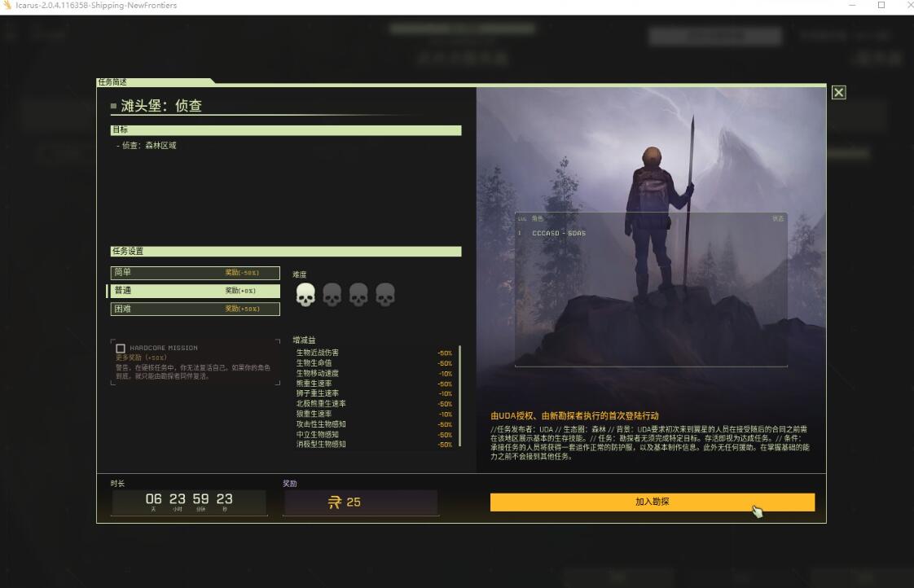The width and height of the screenshot is (914, 588).
Task: Select the 北极熊重生速率 modifier row
Action: point(374,404)
